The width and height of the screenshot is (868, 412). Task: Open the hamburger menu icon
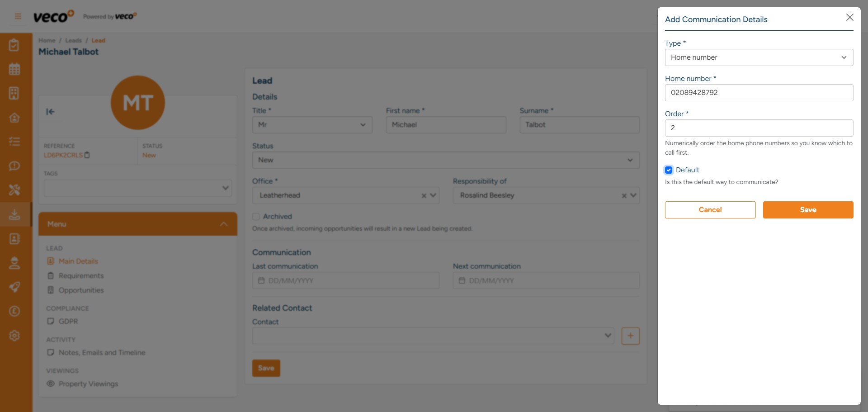pos(18,16)
